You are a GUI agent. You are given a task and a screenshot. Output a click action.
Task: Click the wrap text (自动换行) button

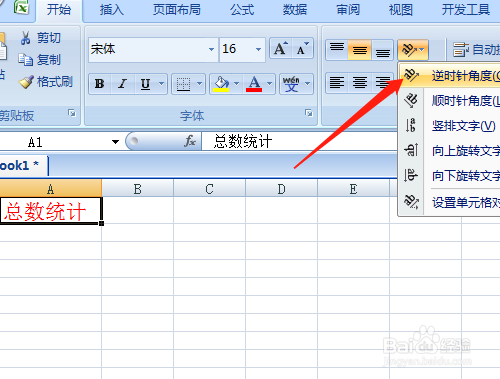pyautogui.click(x=476, y=50)
